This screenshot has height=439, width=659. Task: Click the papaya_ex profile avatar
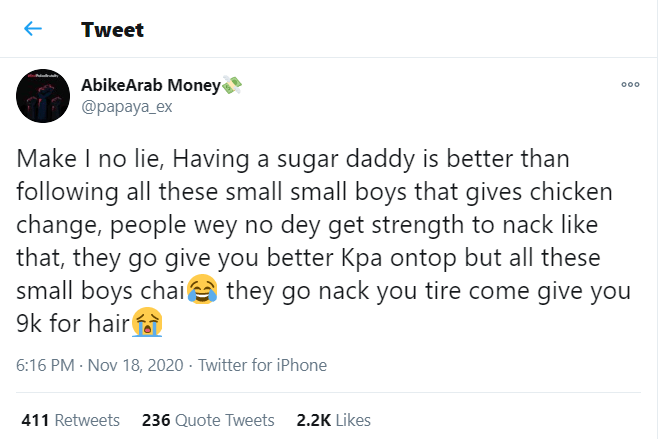[43, 97]
